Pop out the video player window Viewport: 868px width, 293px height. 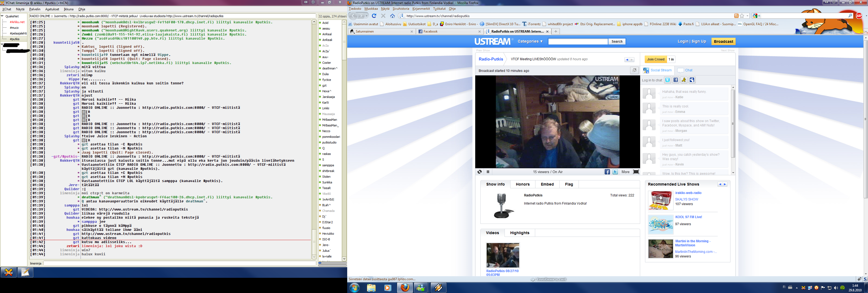[634, 70]
